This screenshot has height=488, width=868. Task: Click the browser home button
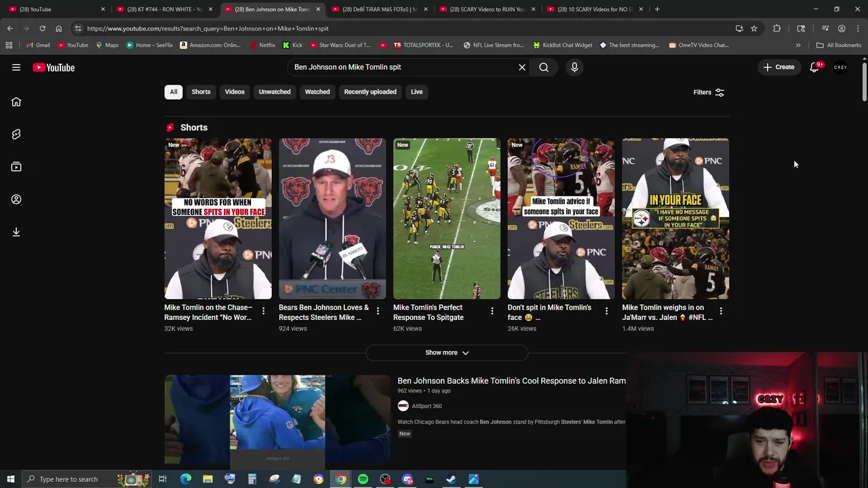[x=58, y=28]
